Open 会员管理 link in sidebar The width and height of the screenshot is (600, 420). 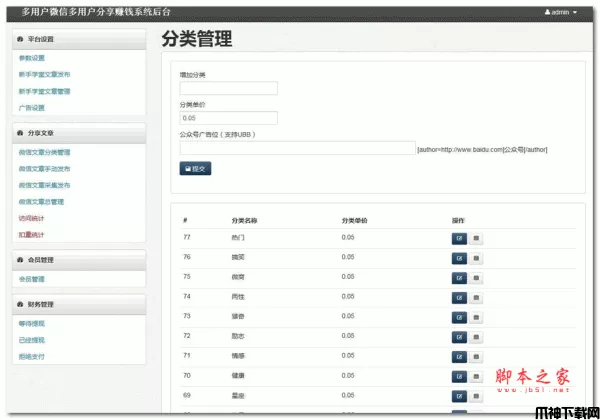(x=31, y=279)
